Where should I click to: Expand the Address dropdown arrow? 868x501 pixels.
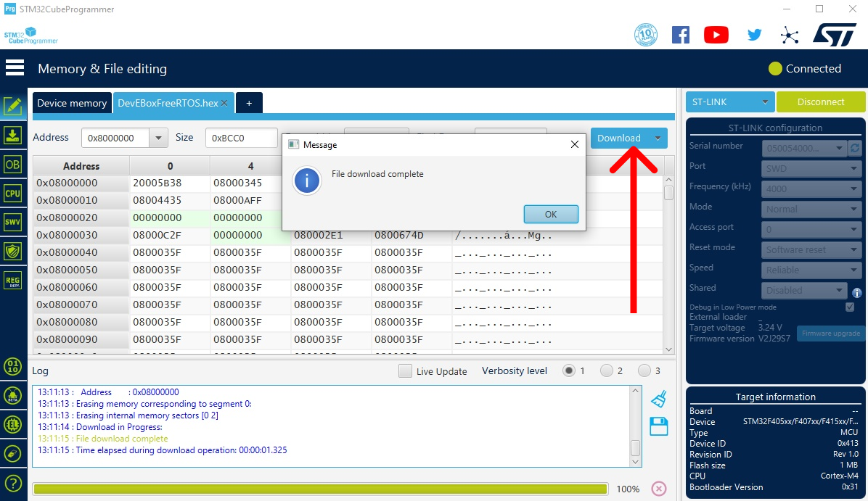(158, 138)
